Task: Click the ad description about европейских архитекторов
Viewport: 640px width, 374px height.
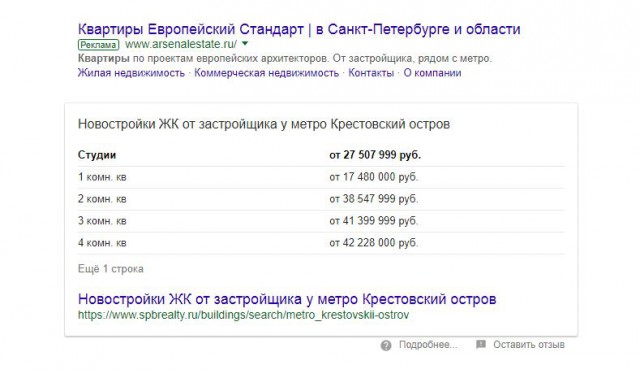Action: (285, 59)
